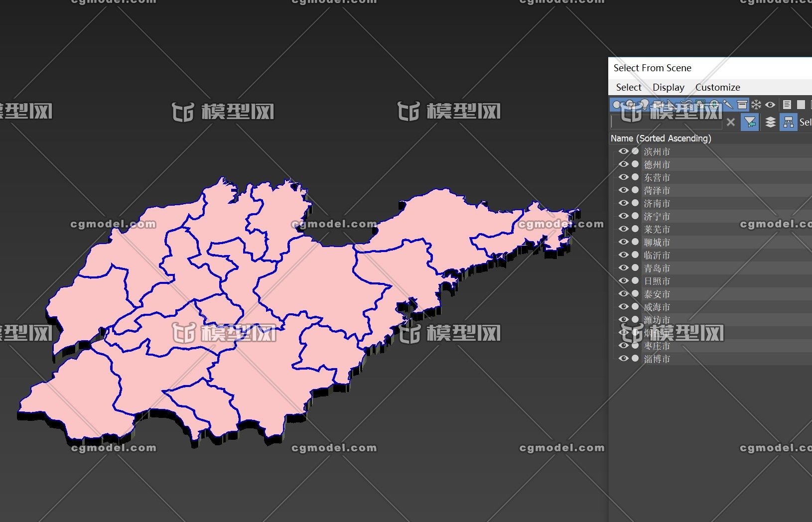Select 德州市 in the object list
Viewport: 812px width, 522px height.
(x=657, y=164)
